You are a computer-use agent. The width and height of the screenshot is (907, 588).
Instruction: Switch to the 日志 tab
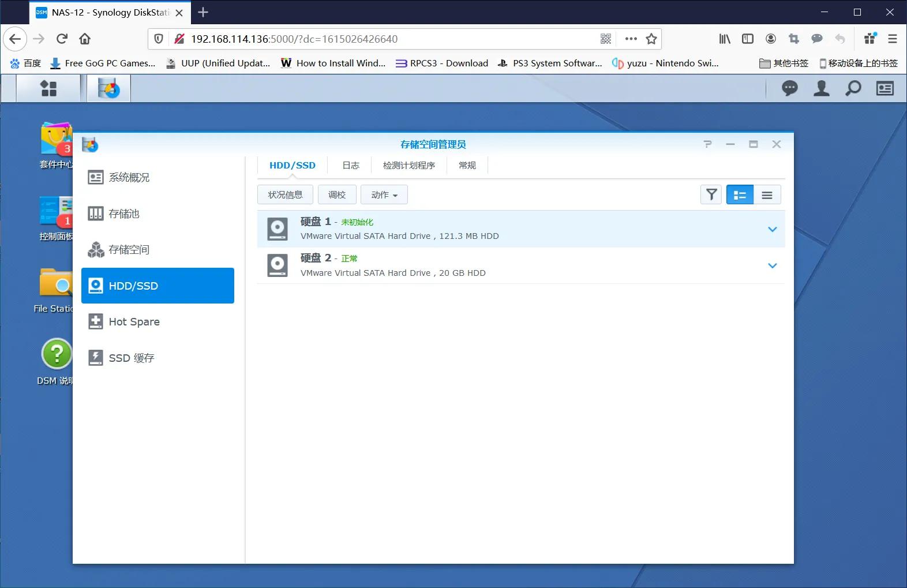click(x=351, y=165)
